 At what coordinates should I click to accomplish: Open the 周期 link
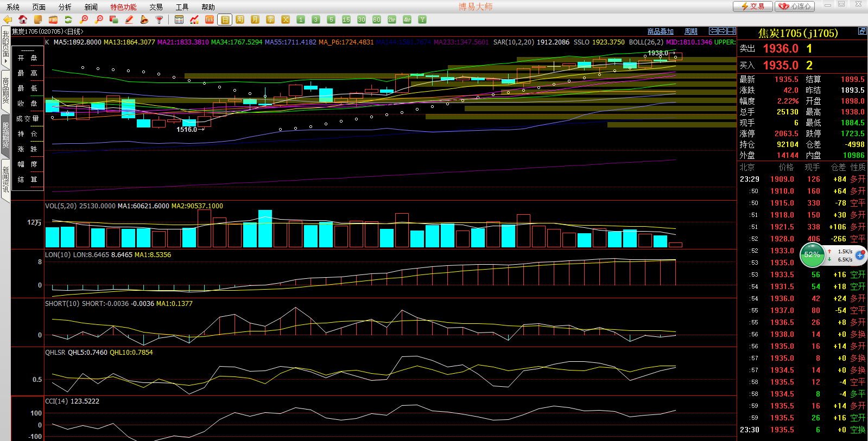(x=691, y=31)
